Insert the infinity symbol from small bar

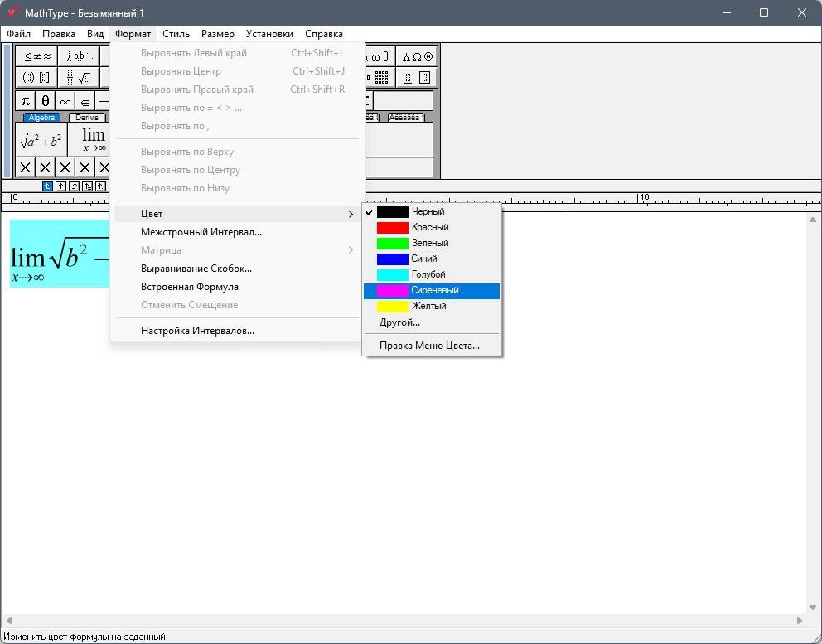click(x=65, y=100)
